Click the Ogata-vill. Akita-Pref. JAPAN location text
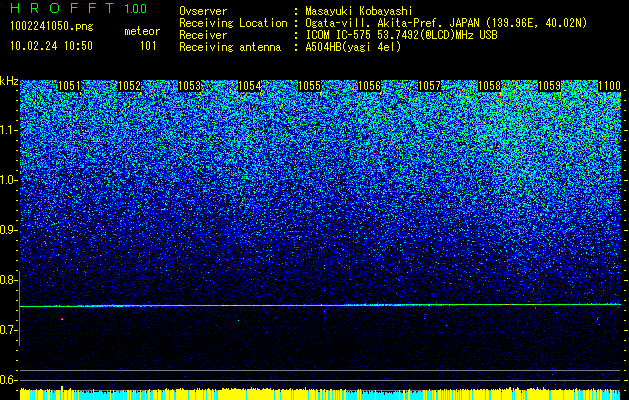Screen dimensions: 629x400 446,23
